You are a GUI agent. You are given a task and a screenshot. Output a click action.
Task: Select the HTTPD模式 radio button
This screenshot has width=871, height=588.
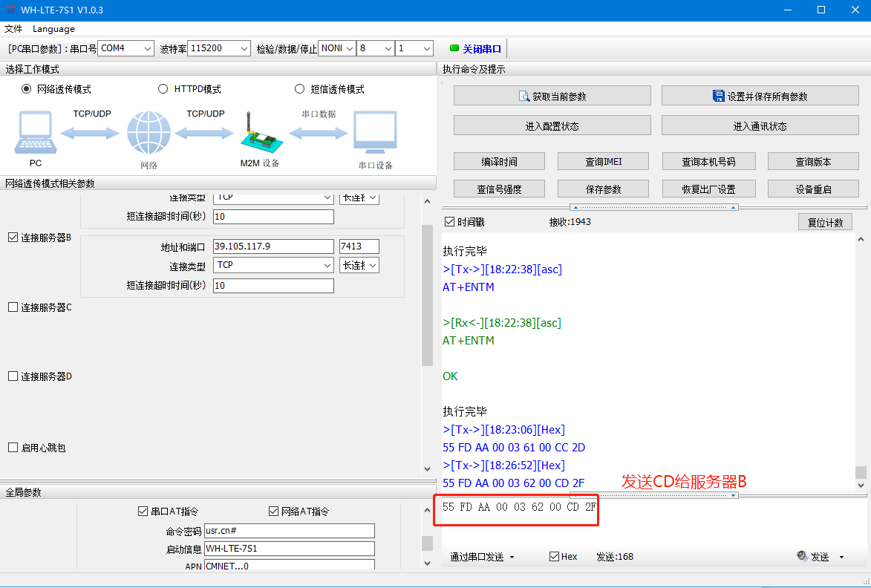point(163,89)
